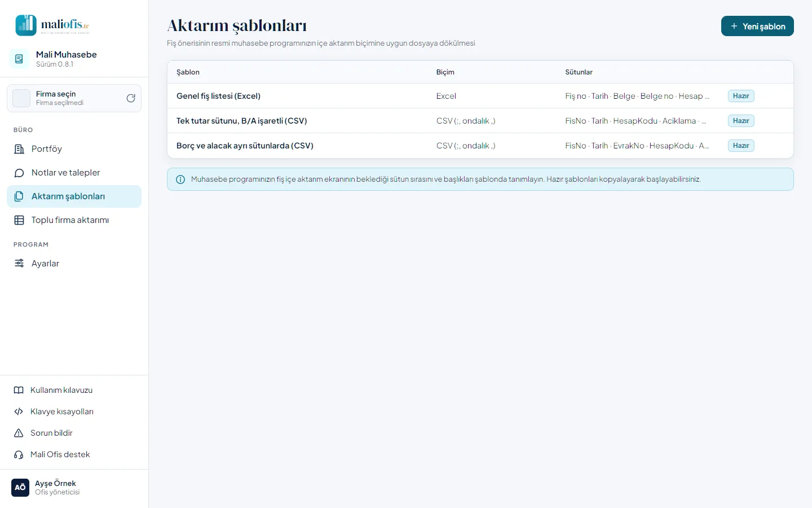
Task: Open the Ayşe Örnek profile entry
Action: coord(74,488)
